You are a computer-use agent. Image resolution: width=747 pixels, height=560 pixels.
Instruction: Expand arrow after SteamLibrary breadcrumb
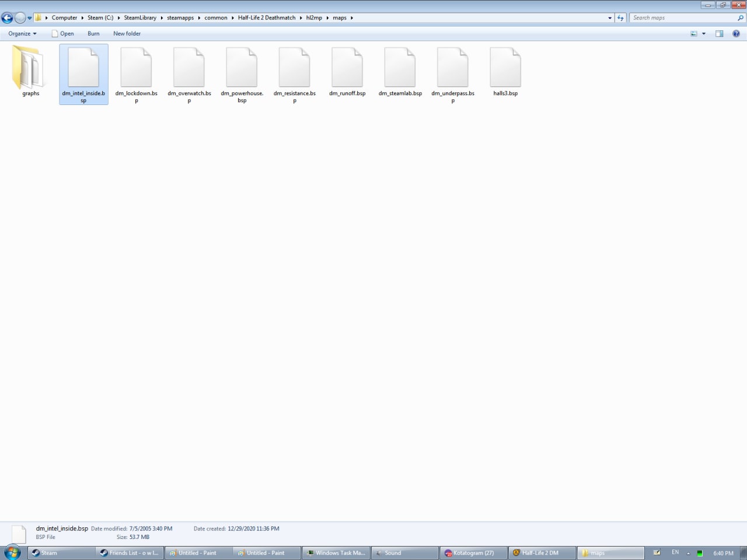(x=162, y=18)
